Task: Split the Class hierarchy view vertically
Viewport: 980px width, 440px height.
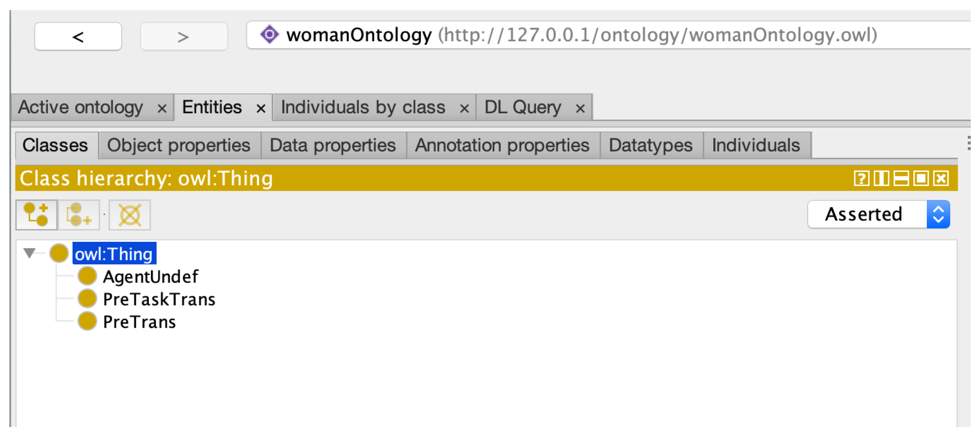Action: click(881, 179)
